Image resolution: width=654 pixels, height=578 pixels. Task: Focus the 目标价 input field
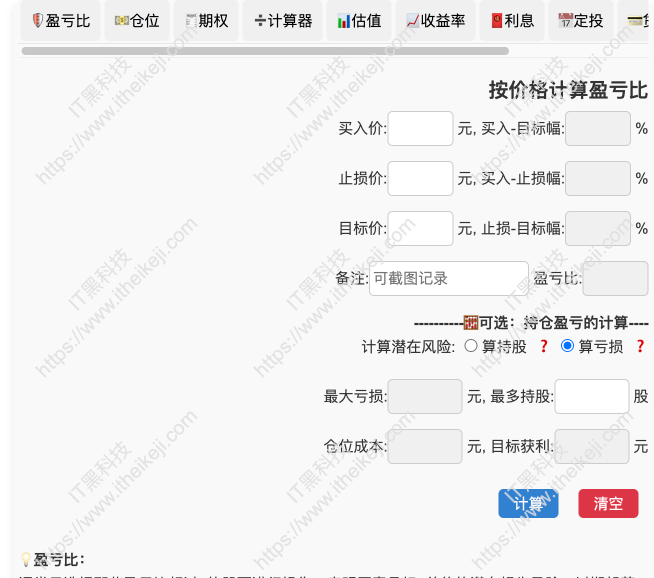click(420, 229)
